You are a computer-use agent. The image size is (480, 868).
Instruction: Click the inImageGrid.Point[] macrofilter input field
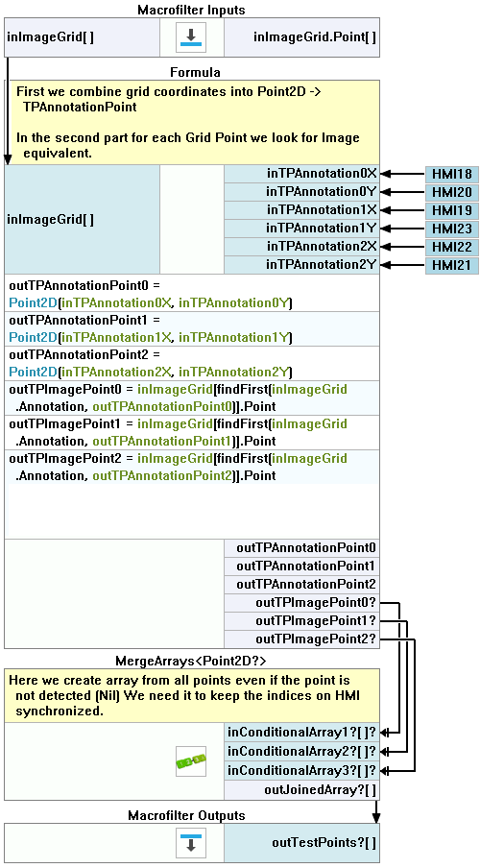(x=301, y=37)
